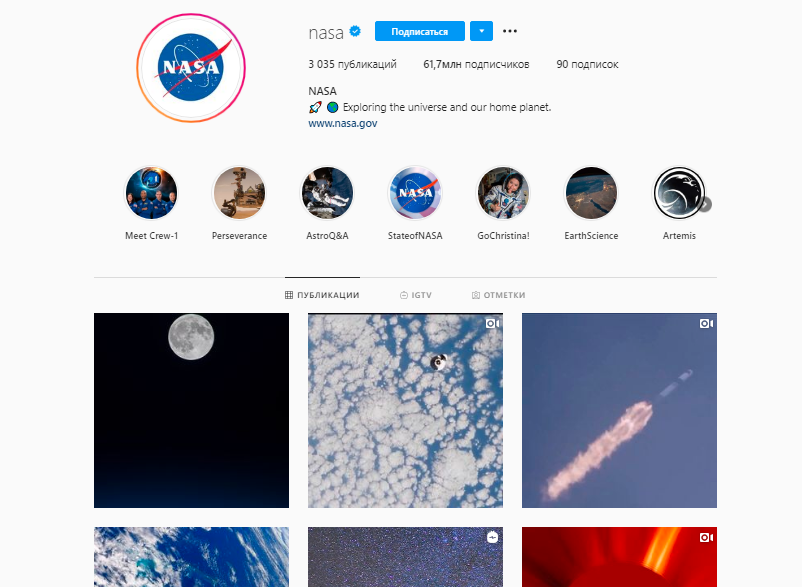View the 90 подписок list
The height and width of the screenshot is (587, 802).
[587, 64]
